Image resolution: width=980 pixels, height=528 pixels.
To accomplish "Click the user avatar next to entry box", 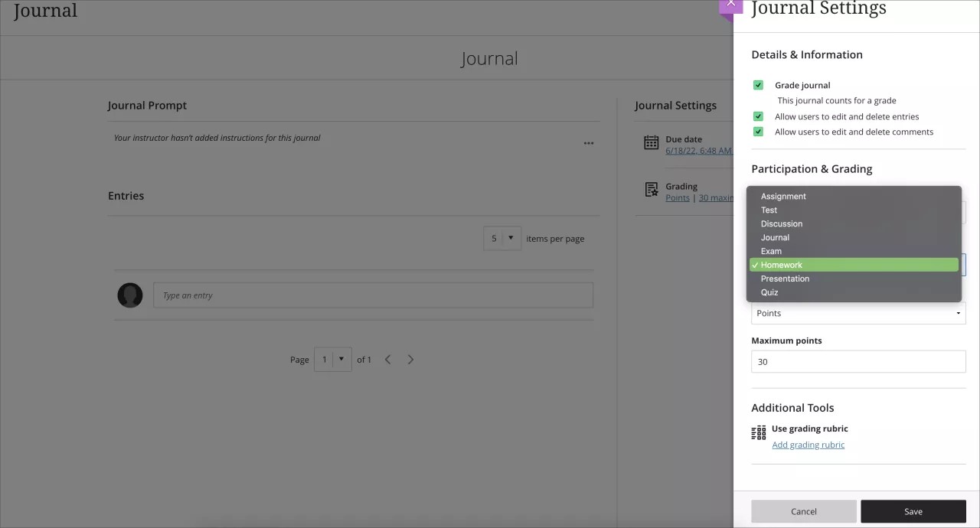I will (129, 295).
